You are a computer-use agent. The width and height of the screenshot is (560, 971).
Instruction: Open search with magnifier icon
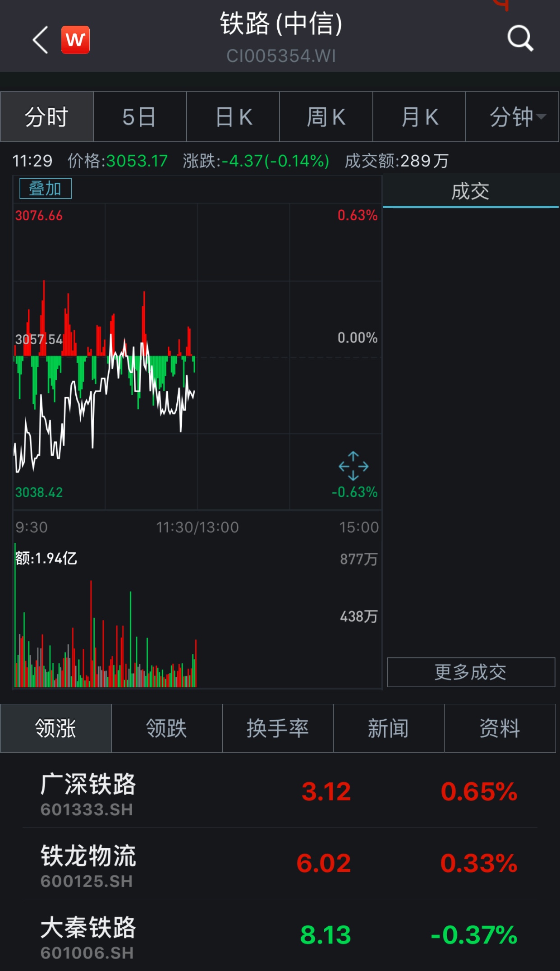click(520, 39)
